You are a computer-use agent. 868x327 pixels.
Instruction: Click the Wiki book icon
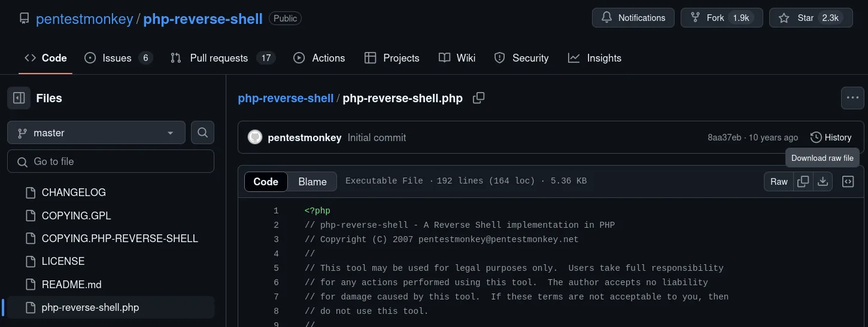pyautogui.click(x=444, y=58)
